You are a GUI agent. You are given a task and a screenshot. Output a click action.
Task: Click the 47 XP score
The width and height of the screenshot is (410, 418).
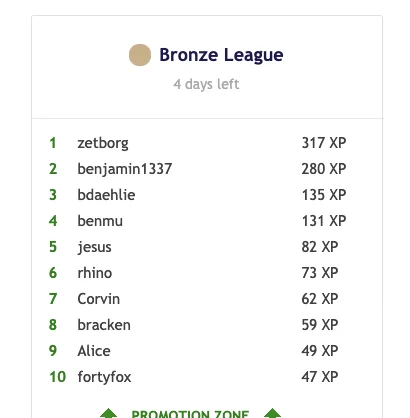(320, 377)
